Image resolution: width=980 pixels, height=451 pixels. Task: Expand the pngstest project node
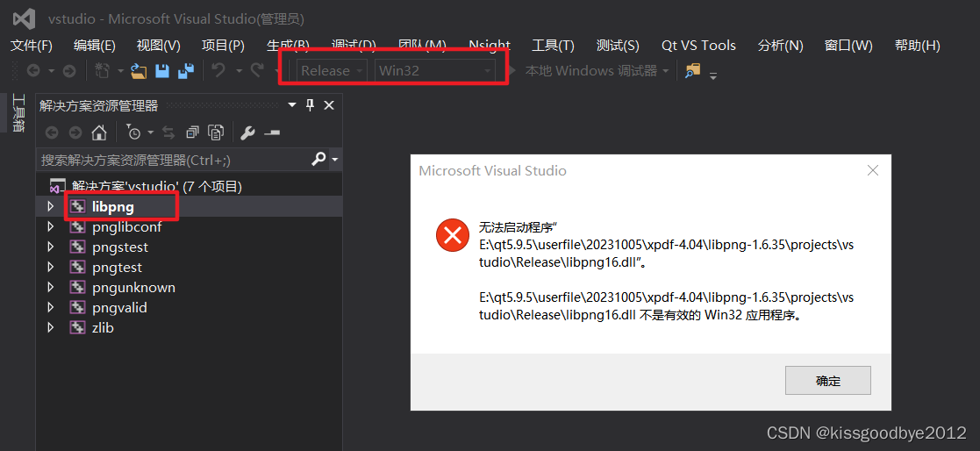(51, 247)
